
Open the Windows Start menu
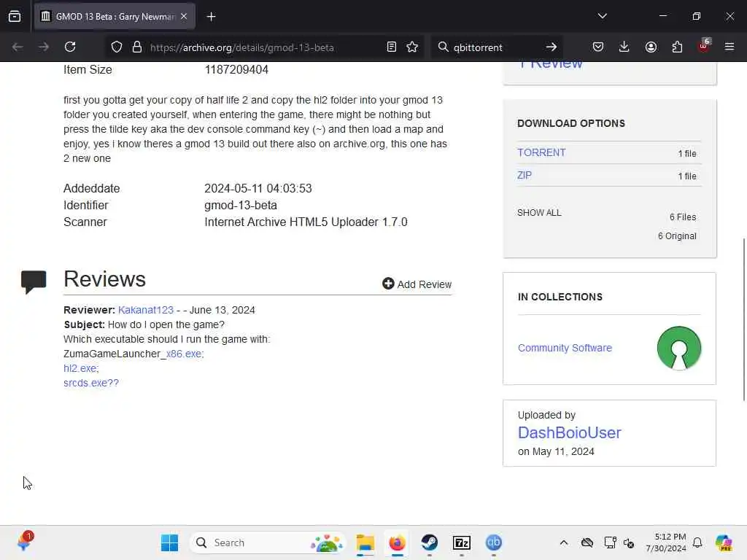pyautogui.click(x=169, y=542)
